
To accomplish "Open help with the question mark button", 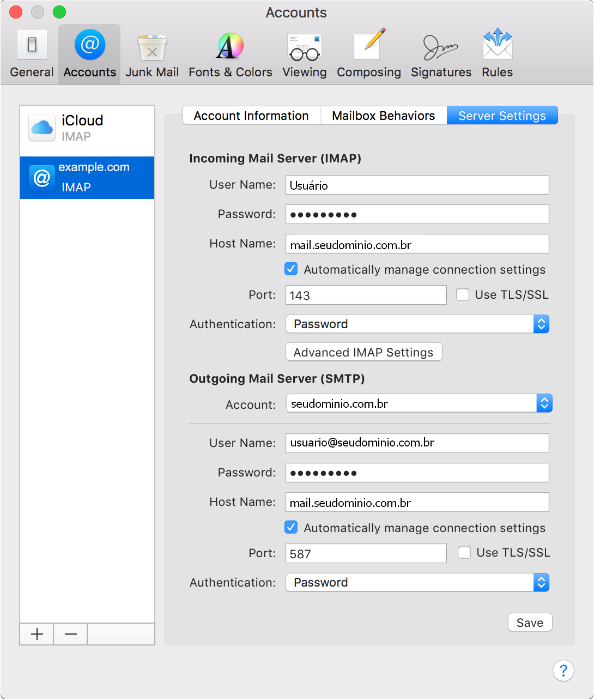I will [x=563, y=670].
